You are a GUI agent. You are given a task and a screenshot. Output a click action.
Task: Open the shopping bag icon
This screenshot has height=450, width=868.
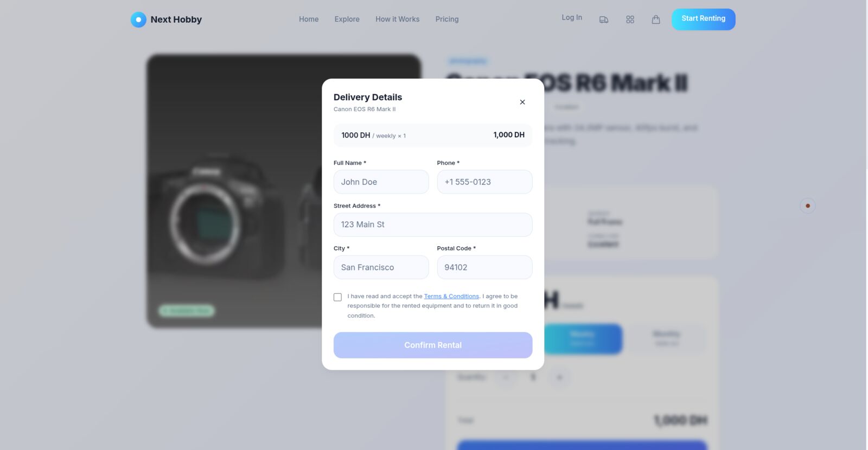[656, 20]
